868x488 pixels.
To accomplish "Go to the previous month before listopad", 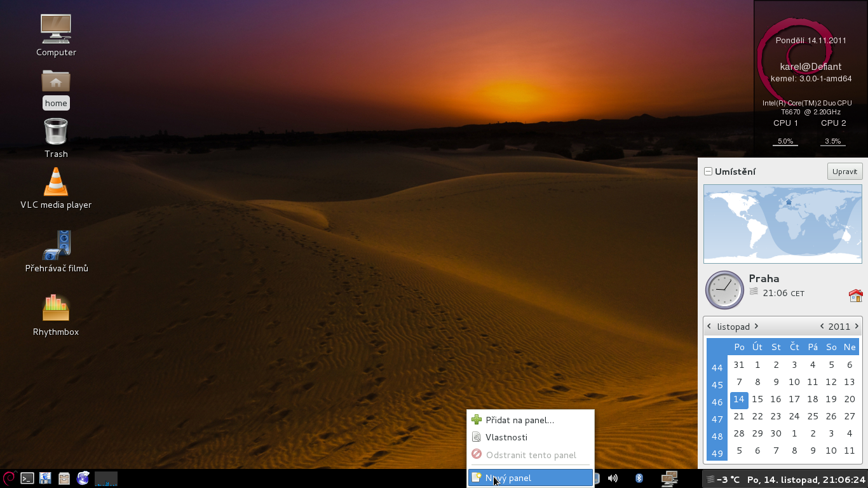I will click(710, 327).
